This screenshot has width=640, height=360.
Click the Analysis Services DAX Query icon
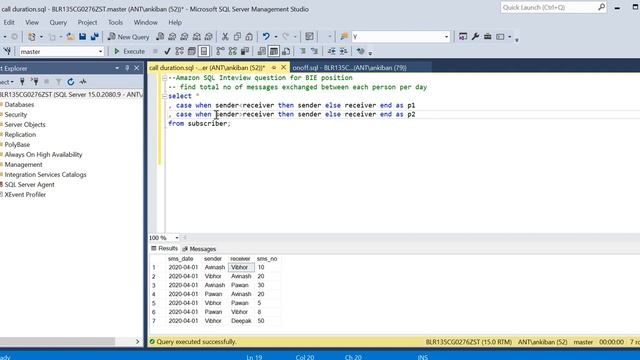pyautogui.click(x=209, y=37)
